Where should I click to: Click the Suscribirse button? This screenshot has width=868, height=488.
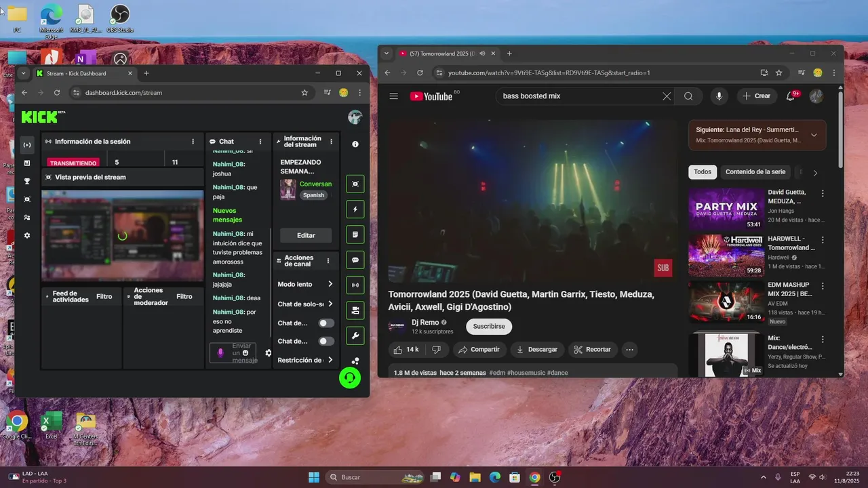(489, 326)
